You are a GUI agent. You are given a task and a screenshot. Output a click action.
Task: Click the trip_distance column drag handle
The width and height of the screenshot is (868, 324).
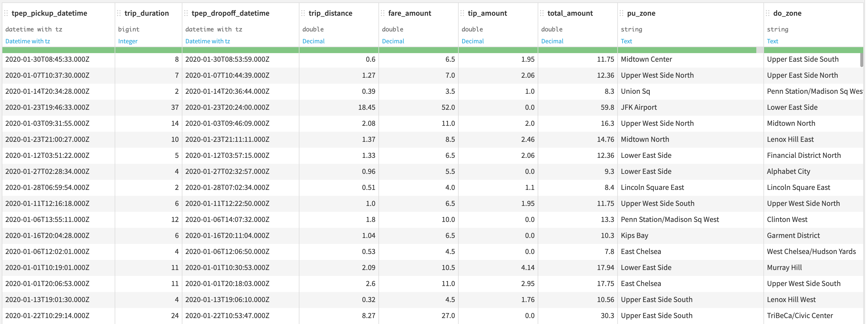pyautogui.click(x=303, y=13)
